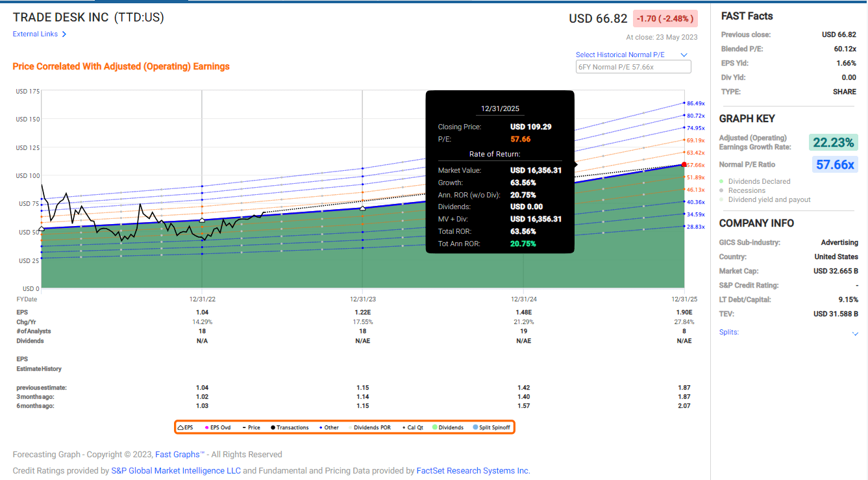868x480 pixels.
Task: Open the S&P Global Market Intelligence link
Action: pyautogui.click(x=176, y=470)
